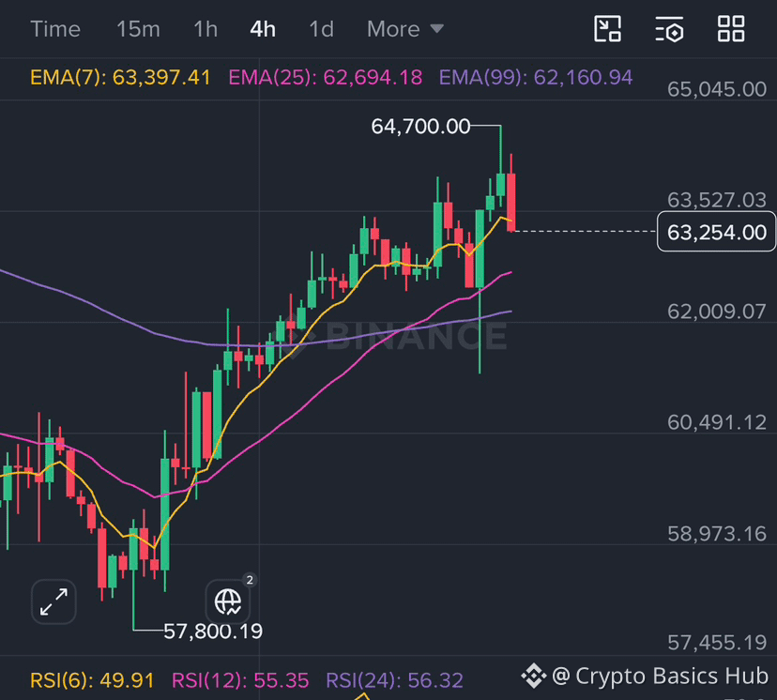777x700 pixels.
Task: Switch to the 15m timeframe
Action: pyautogui.click(x=138, y=29)
